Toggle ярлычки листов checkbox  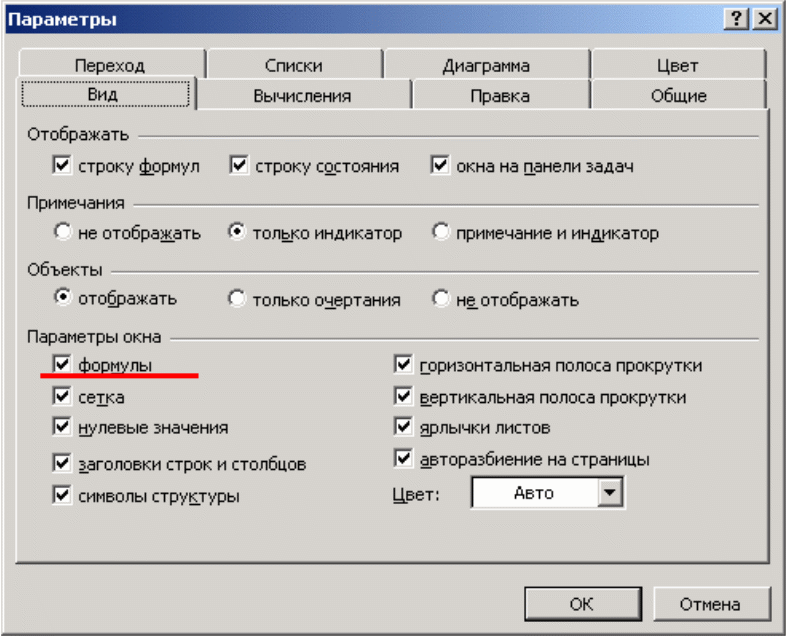(x=404, y=427)
